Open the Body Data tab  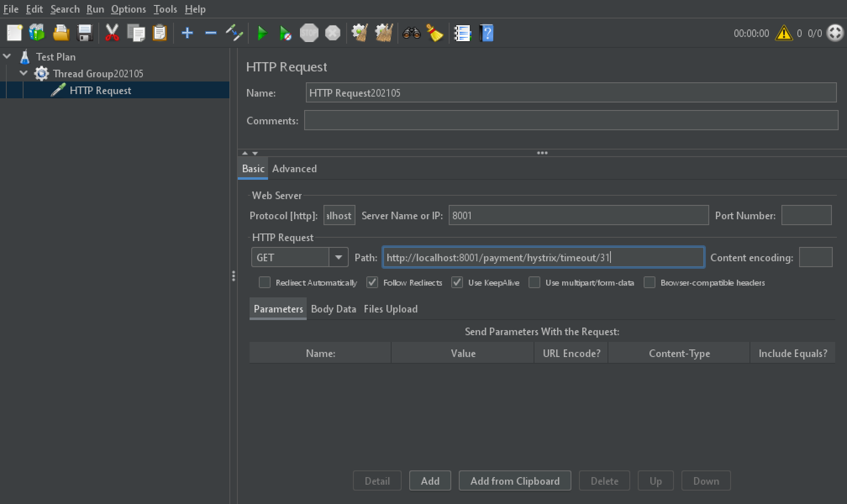click(x=333, y=309)
